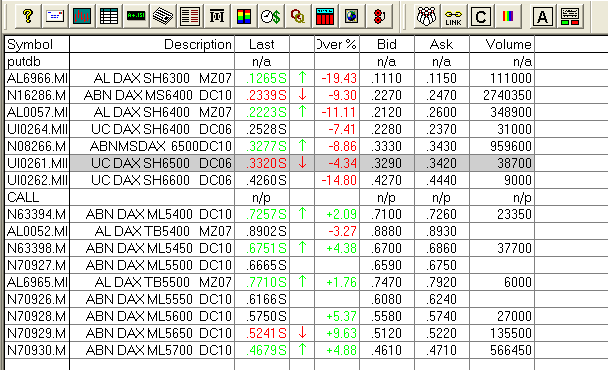Click the multicolor heat map icon
The width and height of the screenshot is (608, 370).
(244, 16)
